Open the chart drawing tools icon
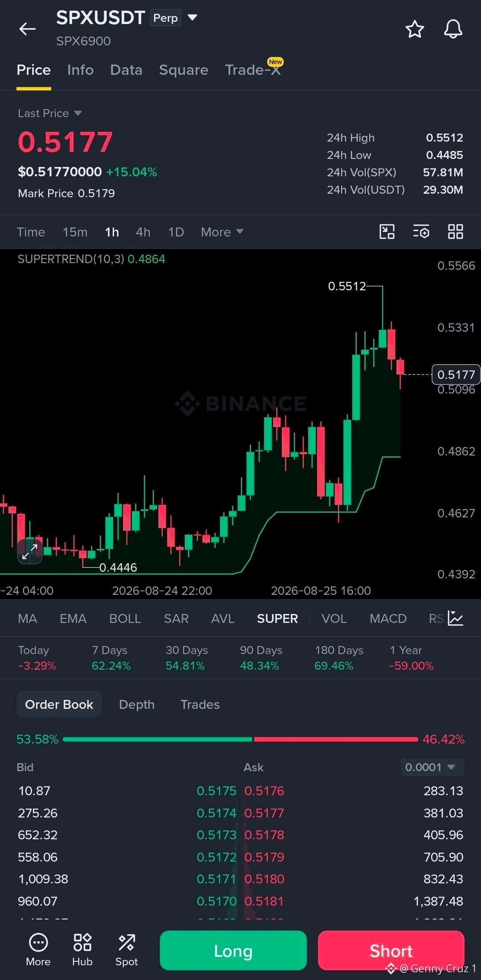This screenshot has width=481, height=980. 387,232
